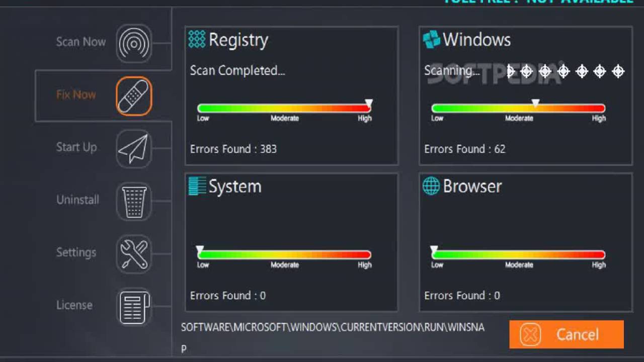Click 'High' label under Browser meter
This screenshot has height=362, width=644.
(599, 265)
